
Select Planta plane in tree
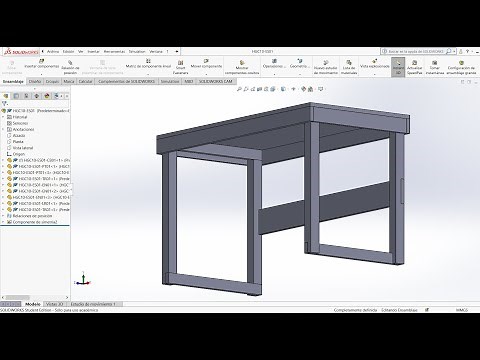click(x=18, y=142)
